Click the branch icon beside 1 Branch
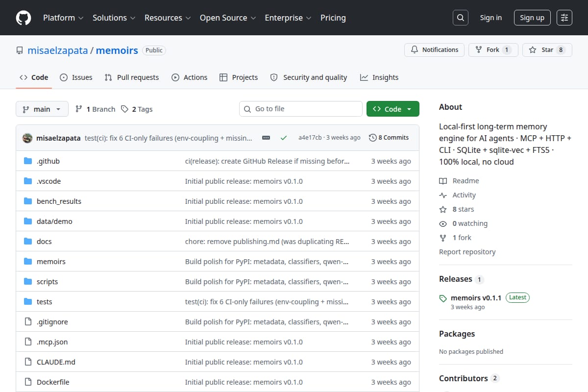Viewport: 588px width, 392px height. pyautogui.click(x=78, y=109)
